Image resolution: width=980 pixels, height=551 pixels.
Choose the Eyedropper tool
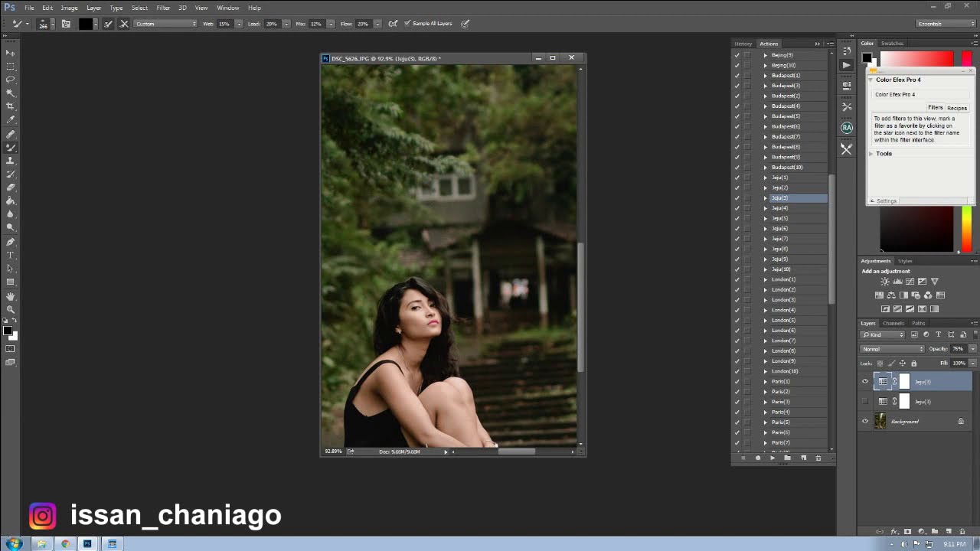[x=11, y=120]
